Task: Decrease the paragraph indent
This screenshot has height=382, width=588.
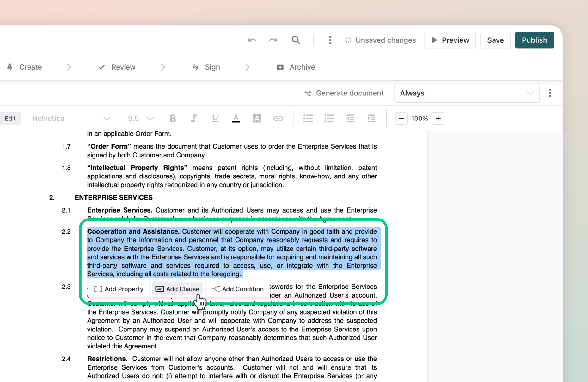Action: (350, 118)
